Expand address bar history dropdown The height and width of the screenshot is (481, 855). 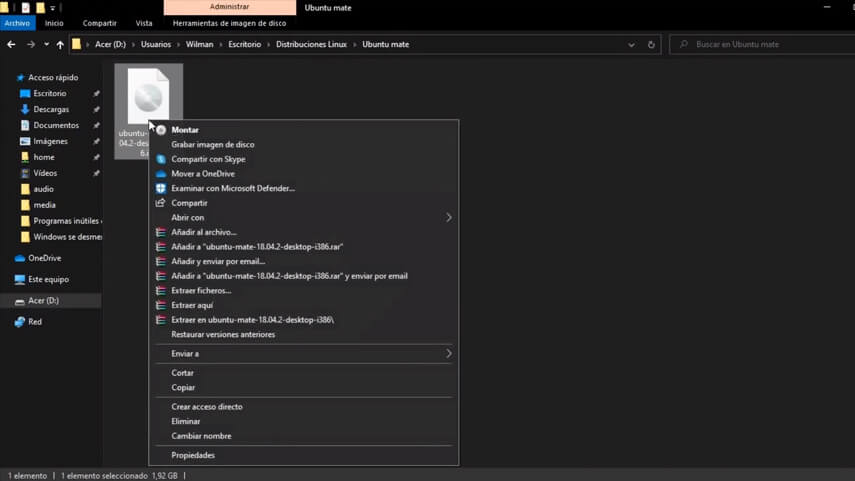pos(631,45)
